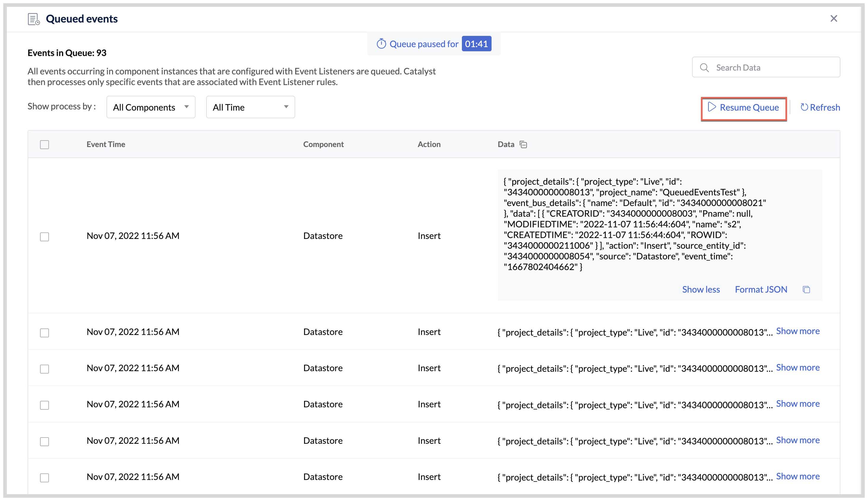
Task: Click the magnifier icon in Search Data
Action: pyautogui.click(x=705, y=68)
